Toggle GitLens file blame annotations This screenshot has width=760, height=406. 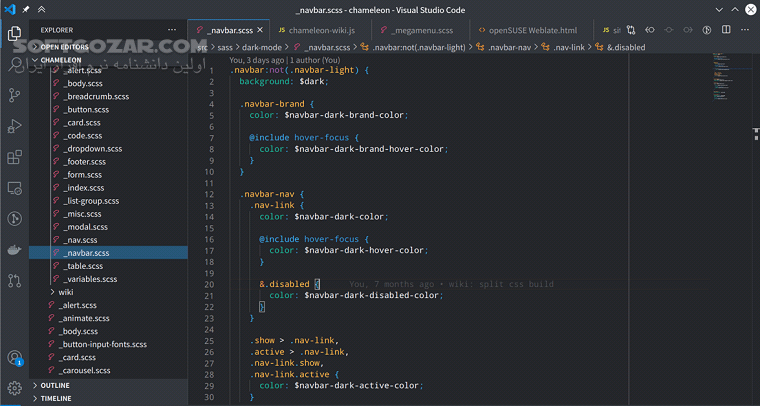(706, 30)
